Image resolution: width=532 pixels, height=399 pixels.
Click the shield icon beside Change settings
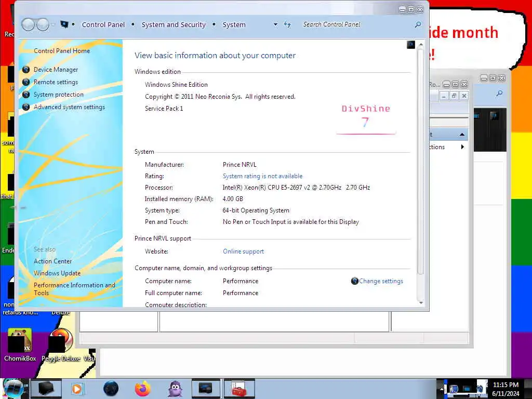coord(354,281)
